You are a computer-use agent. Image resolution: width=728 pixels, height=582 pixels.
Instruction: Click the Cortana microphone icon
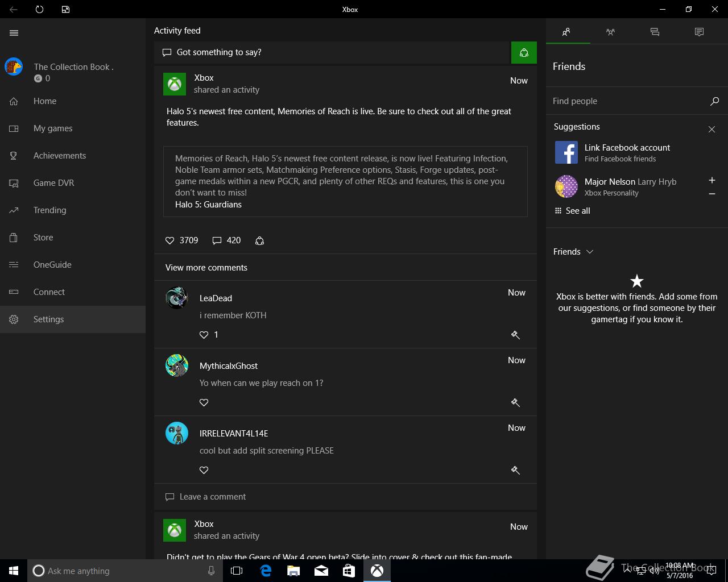[211, 571]
